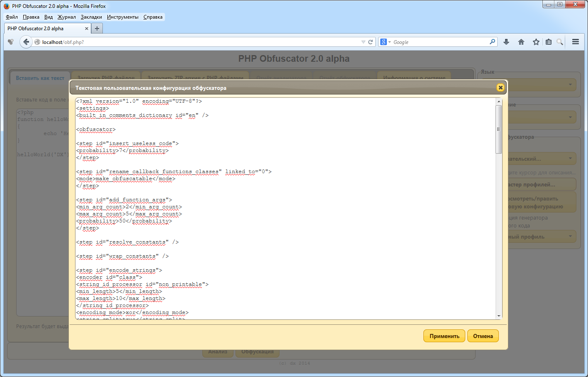Click the <obfuscator> line in config
The image size is (588, 377).
(96, 129)
